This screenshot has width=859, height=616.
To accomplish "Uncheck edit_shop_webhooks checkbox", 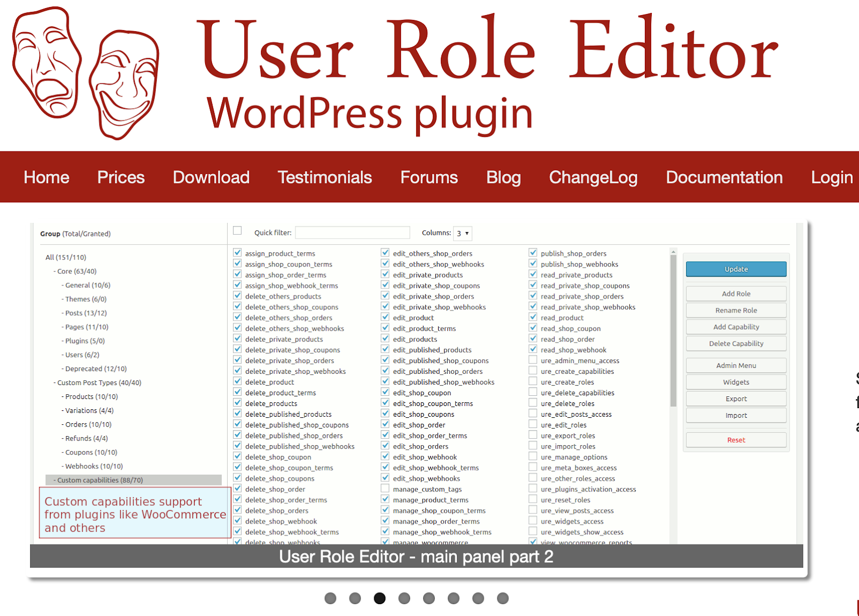I will (x=385, y=477).
